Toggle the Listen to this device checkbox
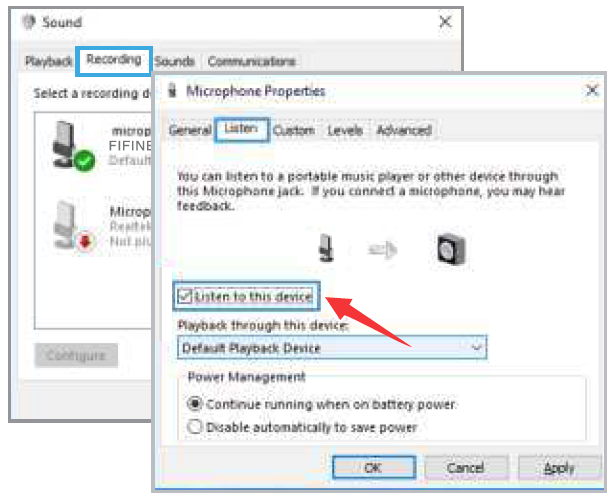613x500 pixels. click(x=185, y=296)
